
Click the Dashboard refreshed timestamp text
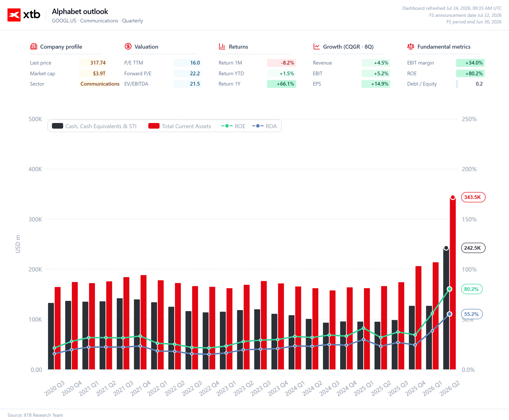[x=452, y=8]
